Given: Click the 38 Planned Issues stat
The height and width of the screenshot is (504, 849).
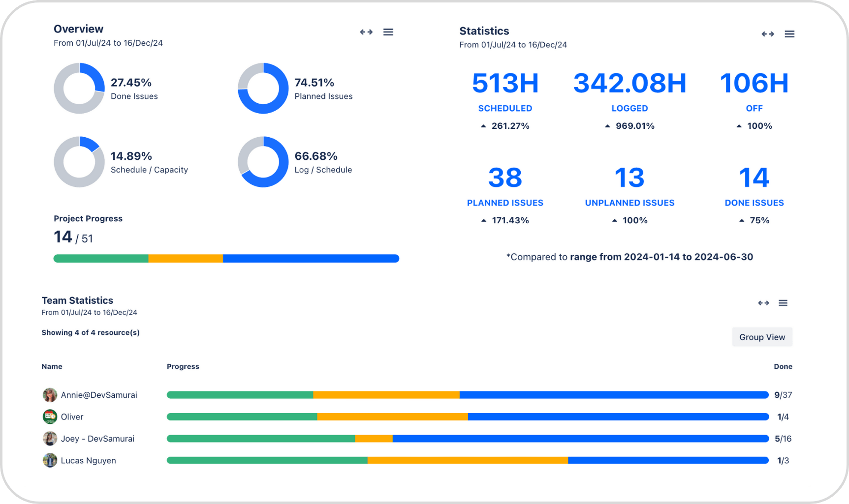Looking at the screenshot, I should click(505, 178).
